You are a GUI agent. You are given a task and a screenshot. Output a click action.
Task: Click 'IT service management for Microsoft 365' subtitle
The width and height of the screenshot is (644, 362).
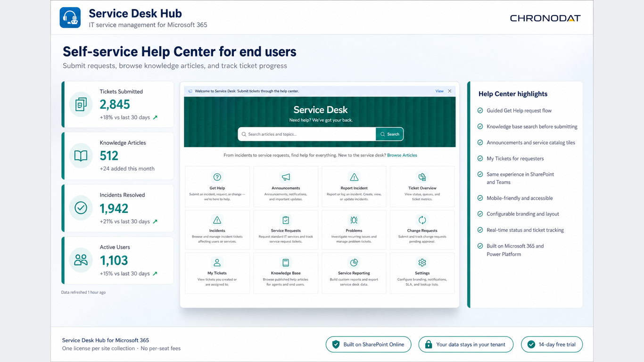click(148, 25)
